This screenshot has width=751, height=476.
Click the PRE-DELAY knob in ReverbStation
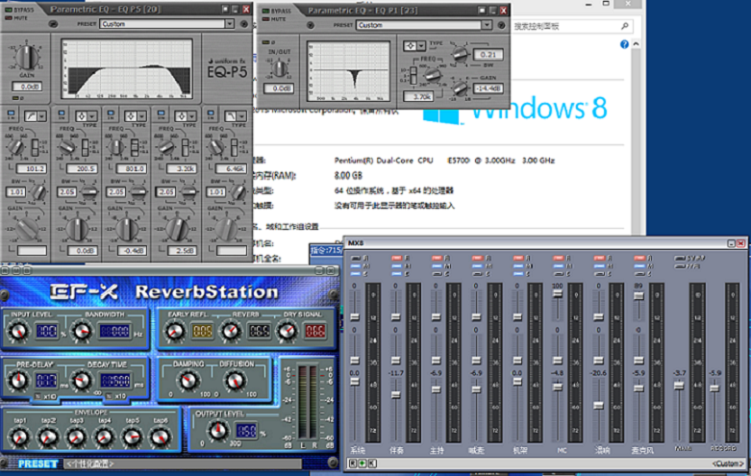[x=18, y=381]
